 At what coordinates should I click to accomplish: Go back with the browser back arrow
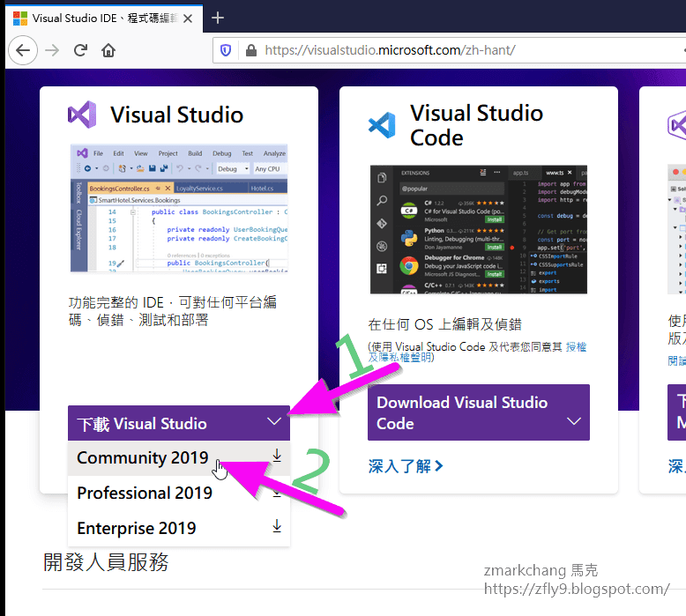pyautogui.click(x=23, y=50)
